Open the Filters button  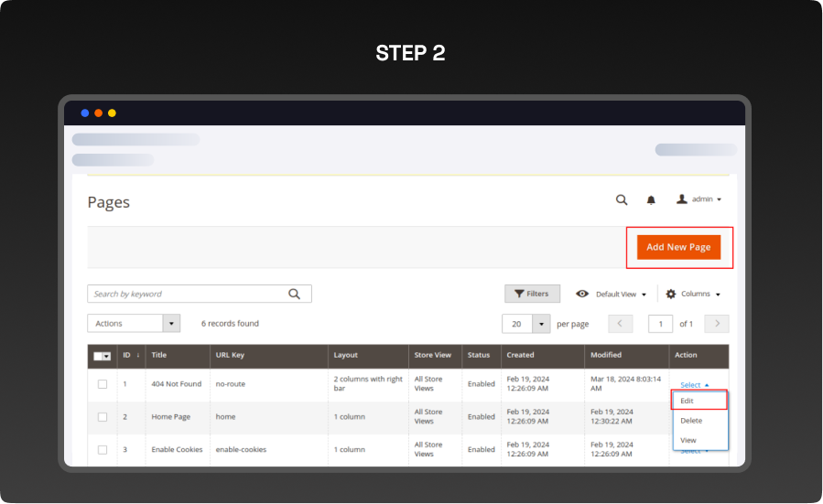532,294
